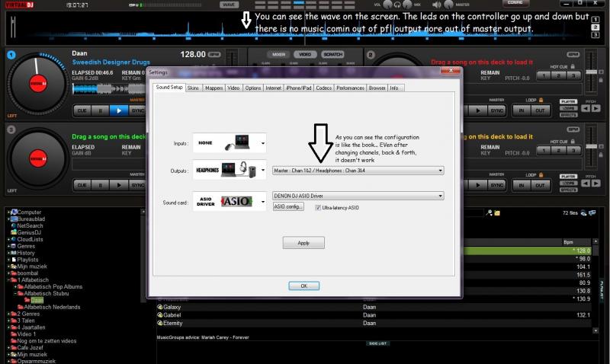Click the deck 1 jog wheel center

(x=38, y=84)
